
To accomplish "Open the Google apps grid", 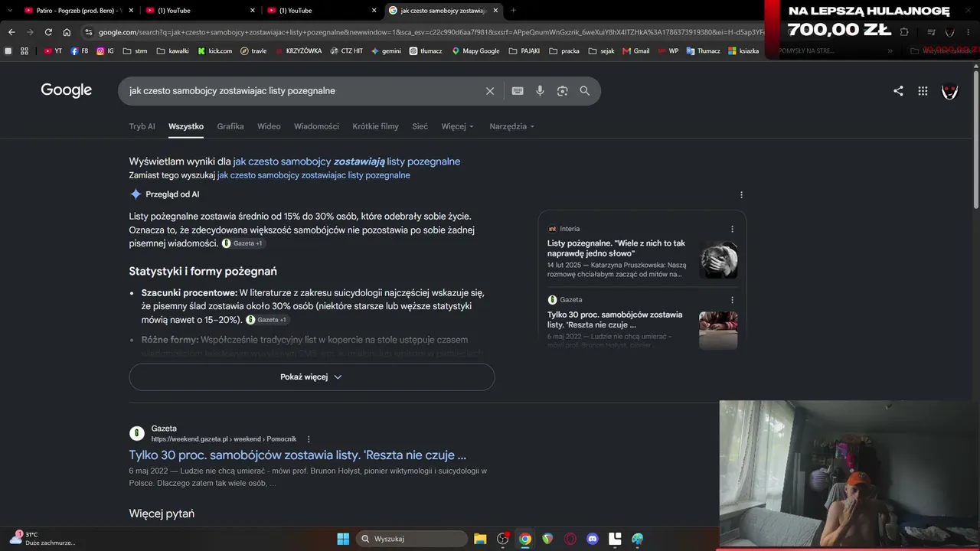I will (x=923, y=91).
